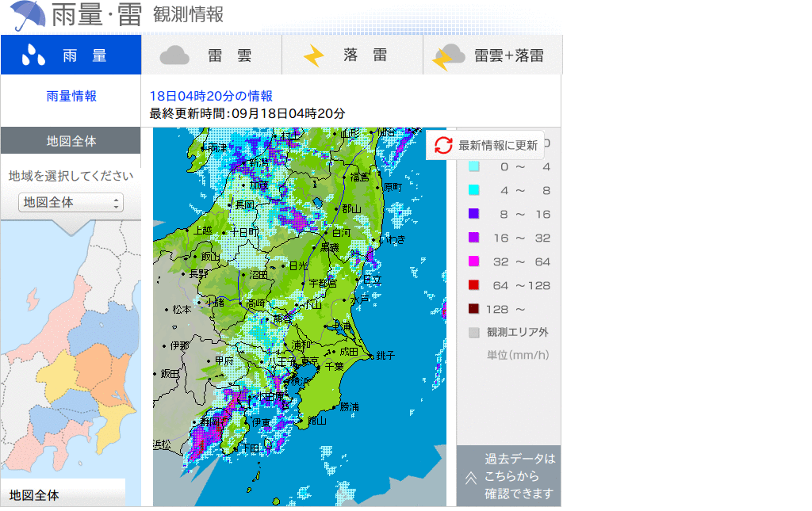The height and width of the screenshot is (511, 812).
Task: Click 単位(mm/h) unit label
Action: click(x=518, y=355)
